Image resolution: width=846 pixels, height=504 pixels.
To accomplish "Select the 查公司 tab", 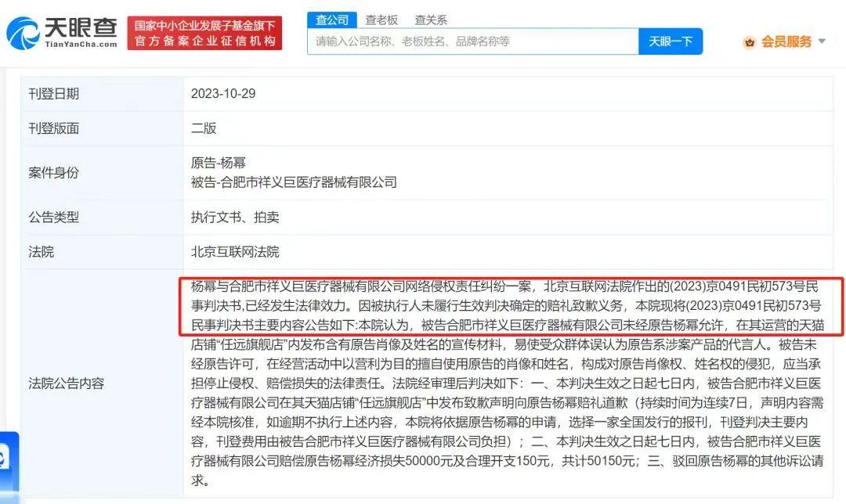I will [x=332, y=20].
